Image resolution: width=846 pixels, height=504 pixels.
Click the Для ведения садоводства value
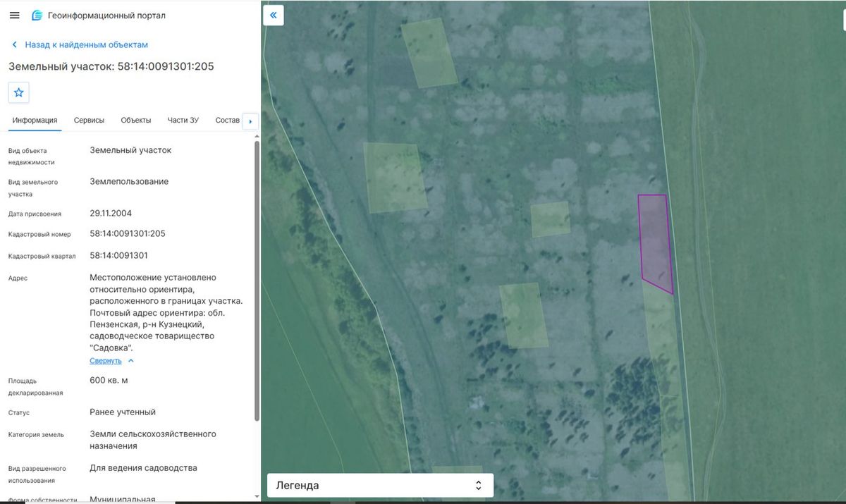144,467
